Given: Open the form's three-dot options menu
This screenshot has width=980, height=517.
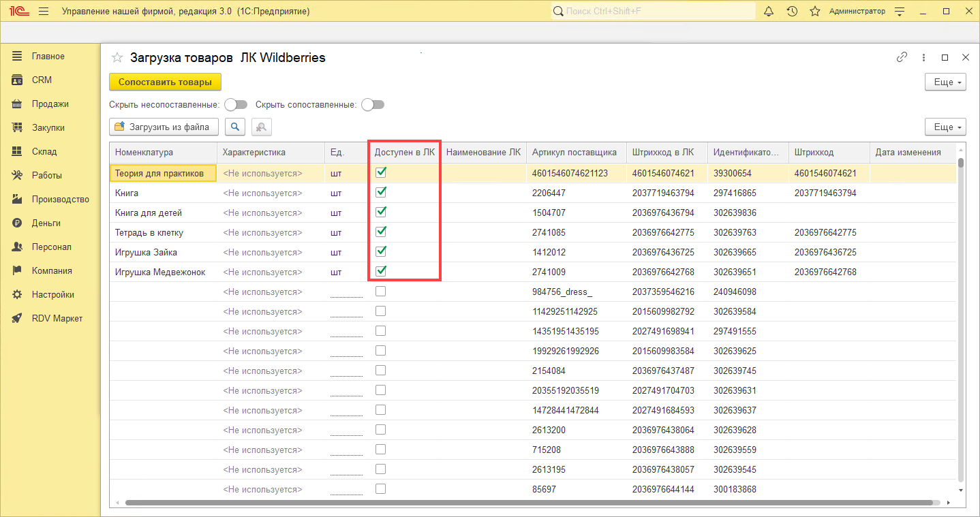Looking at the screenshot, I should (923, 58).
